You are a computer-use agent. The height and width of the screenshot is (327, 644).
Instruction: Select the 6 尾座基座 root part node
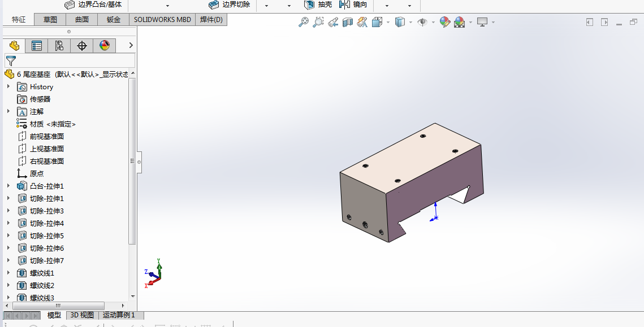coord(66,74)
